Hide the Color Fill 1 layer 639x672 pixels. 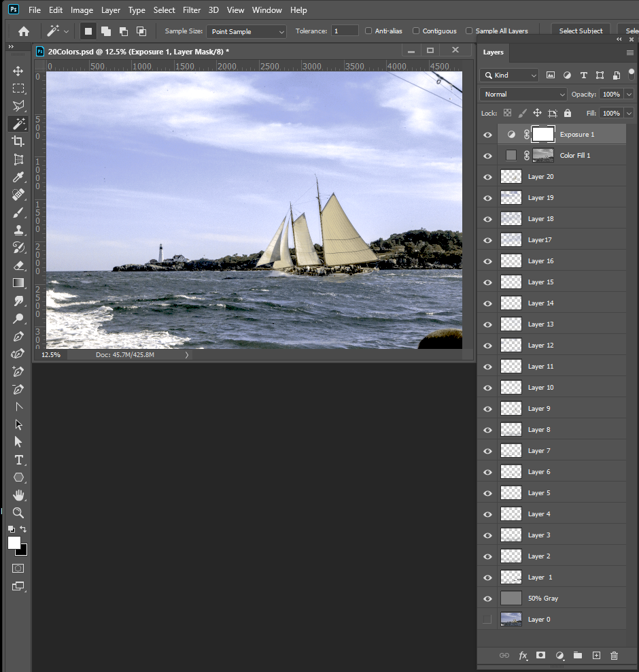(x=487, y=155)
